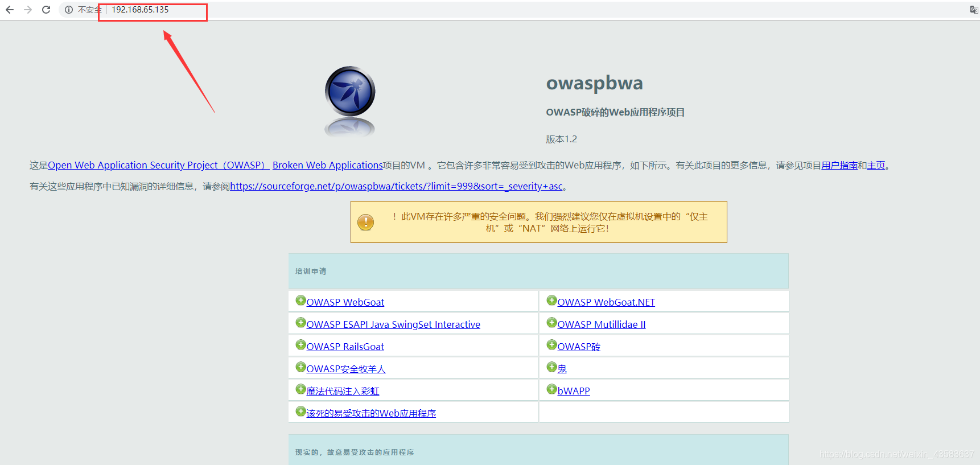Expand the plus icon beside OWASP安全牧羊人
The image size is (980, 465).
pyautogui.click(x=300, y=367)
